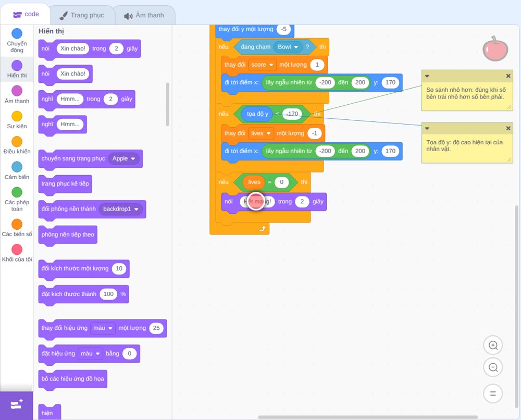Screen dimensions: 521x420
Task: Open the Apple costume dropdown
Action: click(124, 158)
